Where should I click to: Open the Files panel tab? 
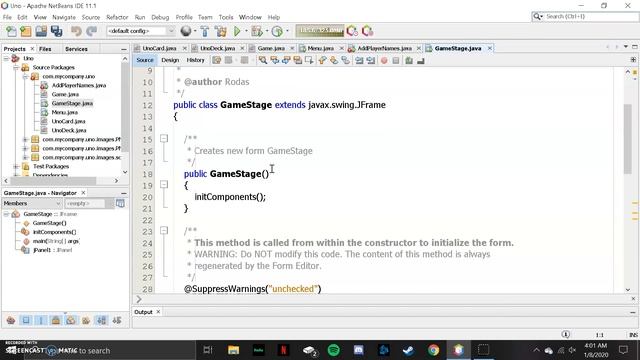pos(45,49)
